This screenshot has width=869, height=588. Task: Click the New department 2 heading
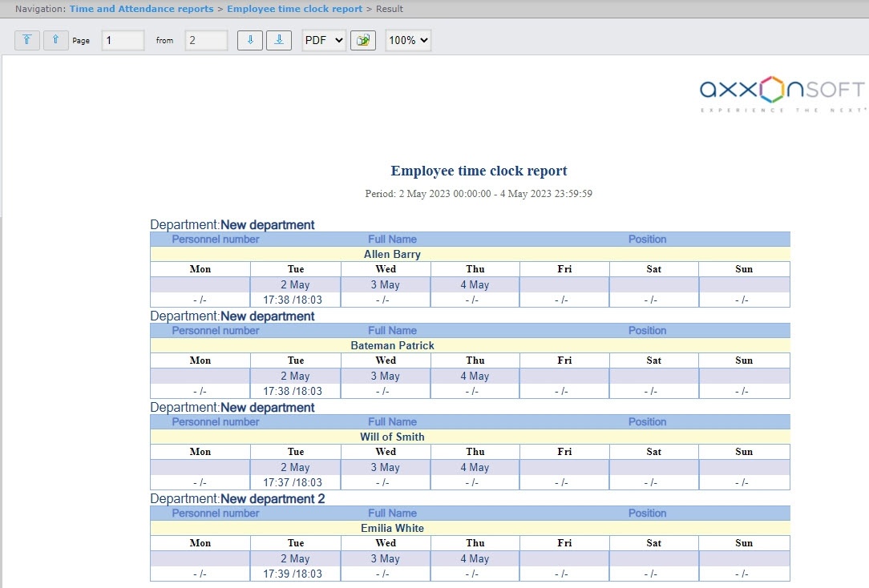tap(273, 499)
